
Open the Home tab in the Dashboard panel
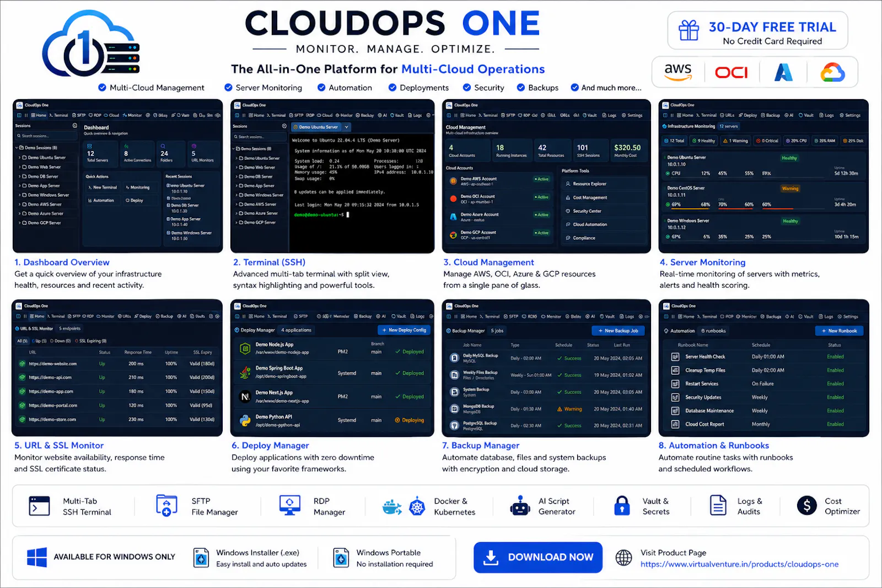coord(39,115)
